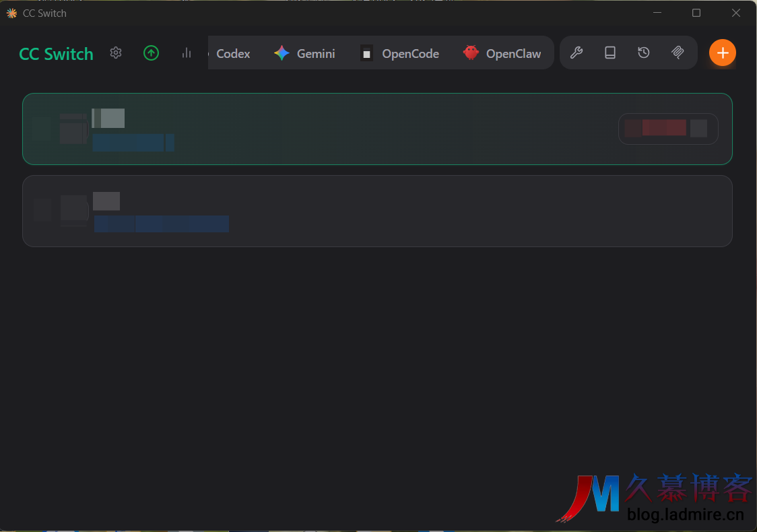The height and width of the screenshot is (532, 757).
Task: Open the blue link in first provider card
Action: (133, 143)
